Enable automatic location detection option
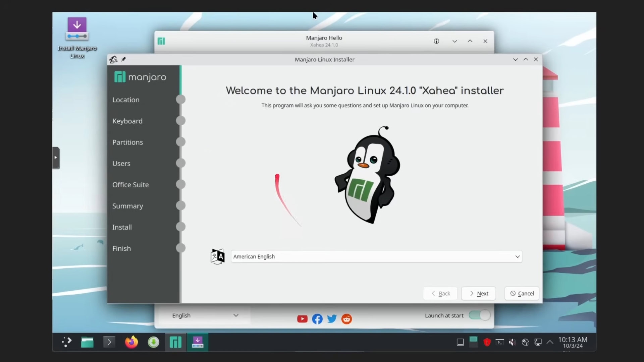 [126, 100]
